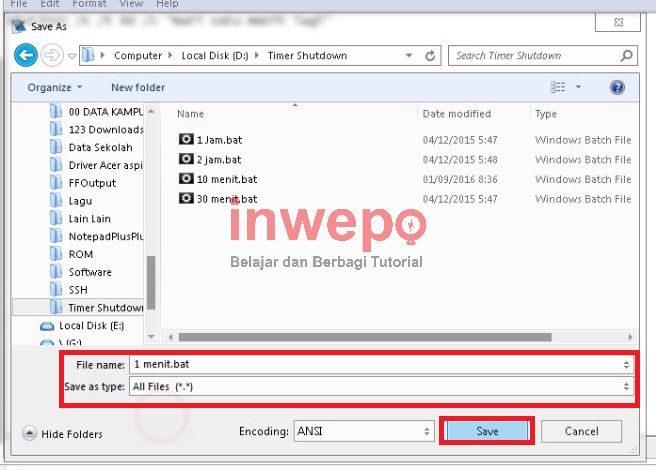Screen dimensions: 656x470
Task: Click the Search Timer Shutdown field
Action: [x=543, y=56]
